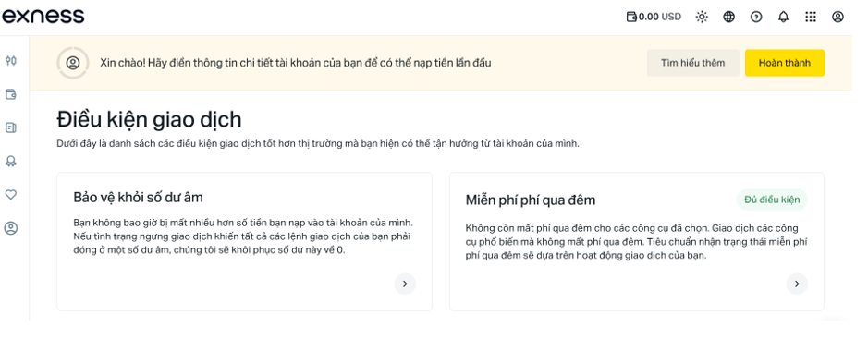This screenshot has height=351, width=868.
Task: Toggle the light theme sun icon
Action: point(702,17)
